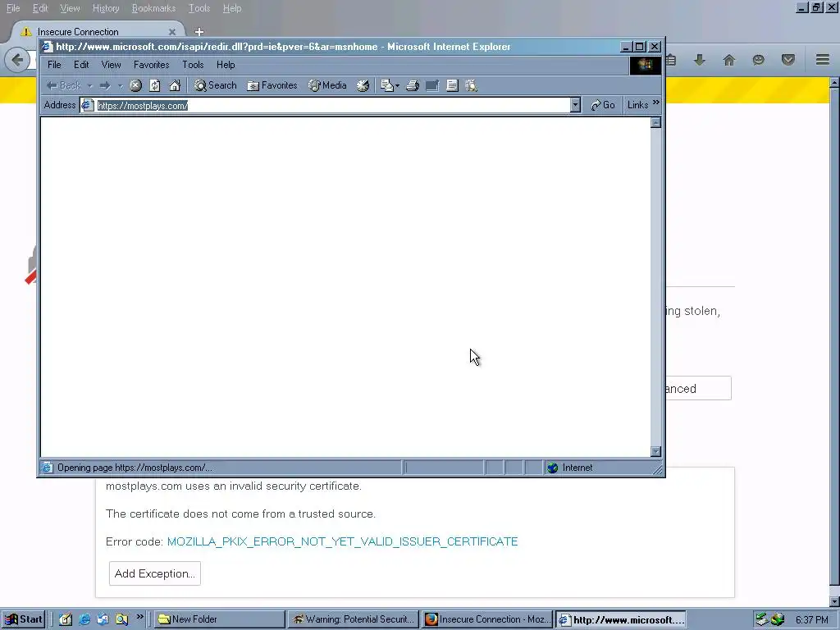The image size is (840, 630).
Task: Open the Windows Start menu
Action: [24, 619]
